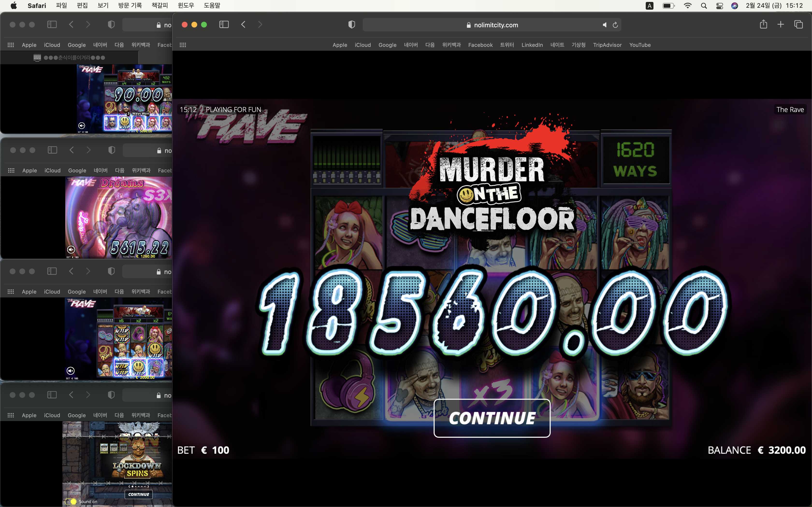Open the input source menu
The height and width of the screenshot is (507, 812).
point(650,6)
